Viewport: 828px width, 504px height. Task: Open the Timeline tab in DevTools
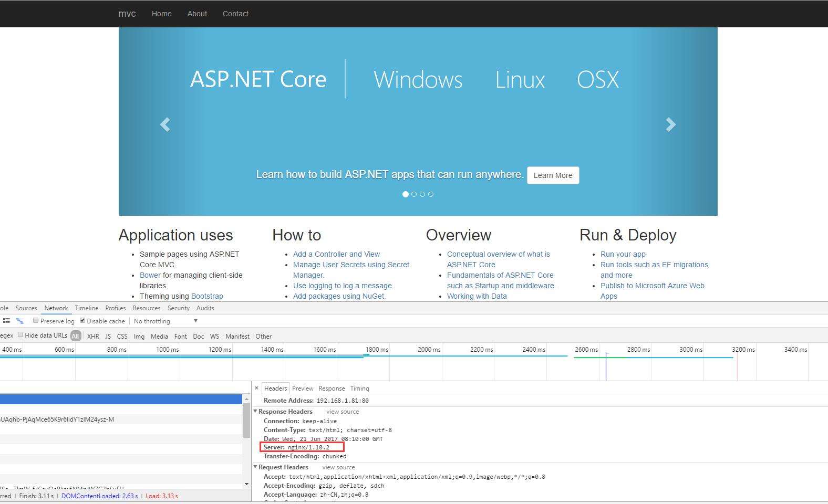[87, 308]
